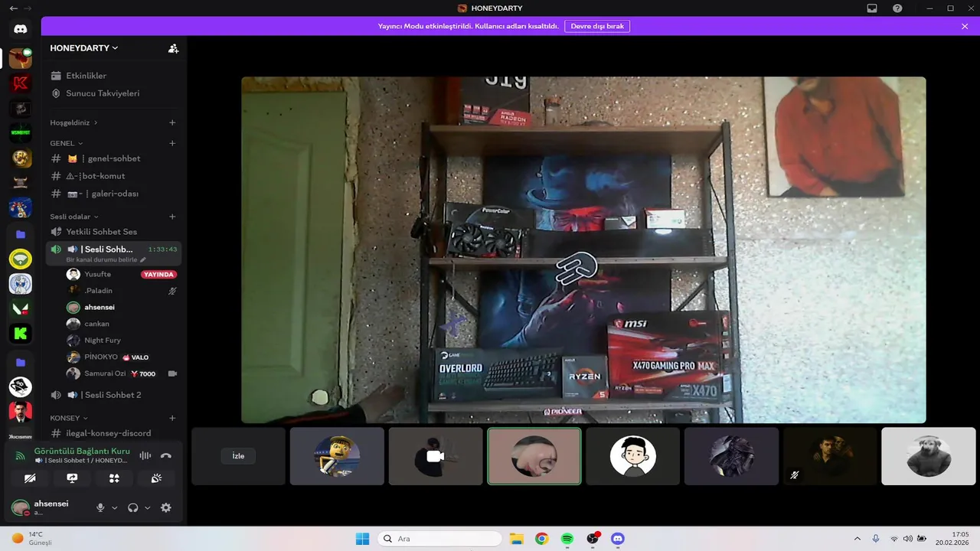Open the HONEYDARTY server dropdown menu
Screen dimensions: 980x551
tap(84, 48)
